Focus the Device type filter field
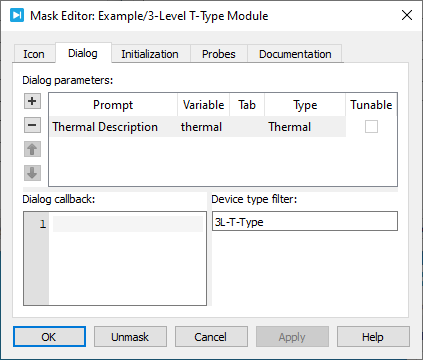This screenshot has width=423, height=360. [305, 221]
